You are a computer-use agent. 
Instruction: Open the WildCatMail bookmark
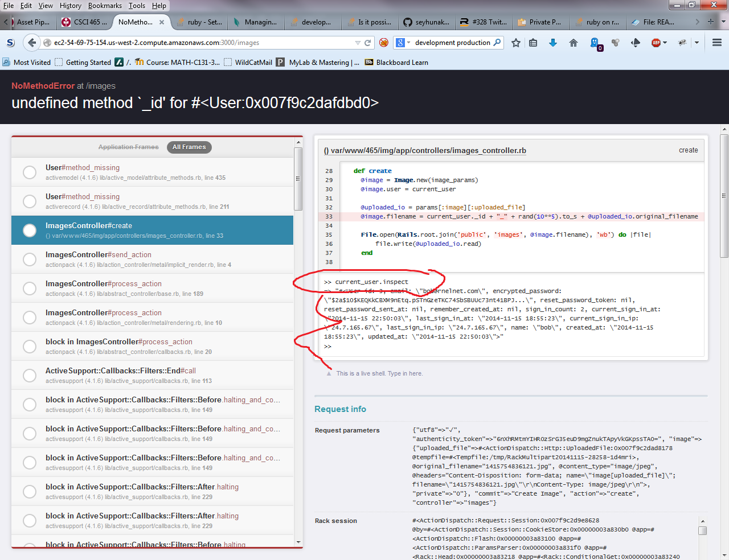[248, 63]
